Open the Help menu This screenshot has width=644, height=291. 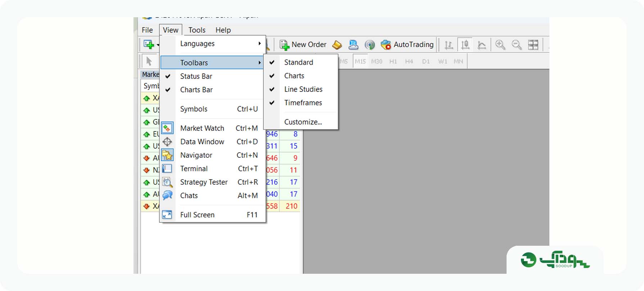point(223,30)
